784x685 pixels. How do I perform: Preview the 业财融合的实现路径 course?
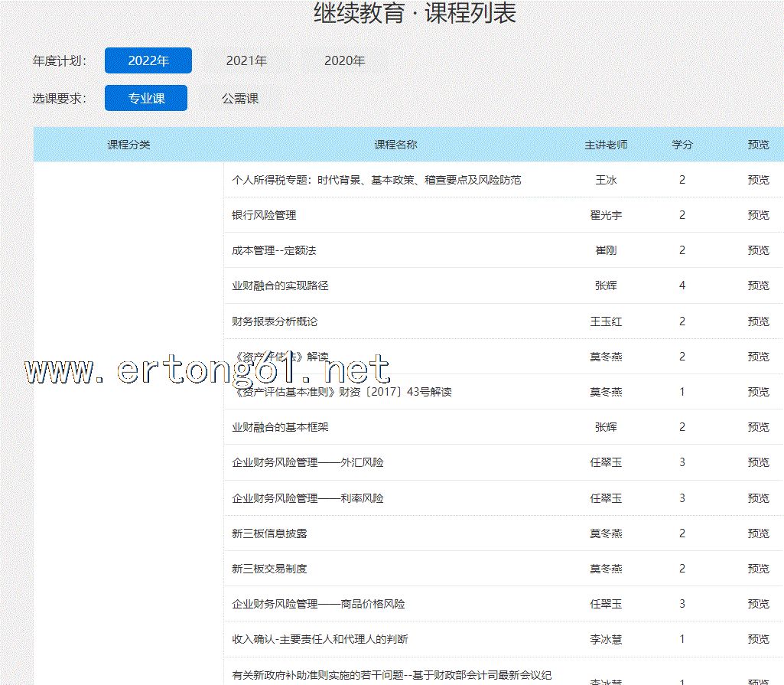(758, 285)
